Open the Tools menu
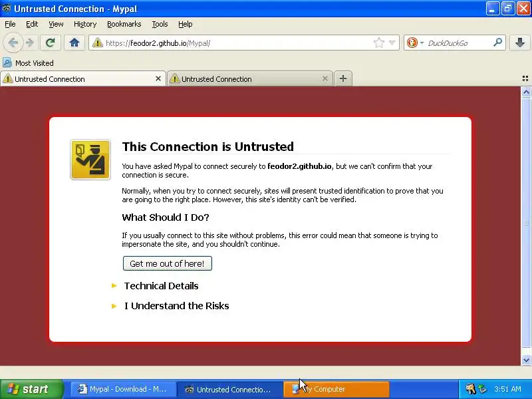532x399 pixels. (x=160, y=24)
